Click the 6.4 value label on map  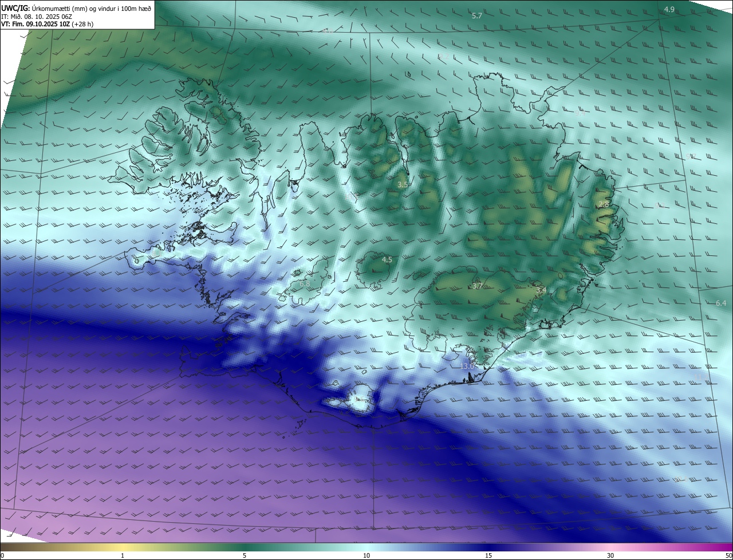721,303
